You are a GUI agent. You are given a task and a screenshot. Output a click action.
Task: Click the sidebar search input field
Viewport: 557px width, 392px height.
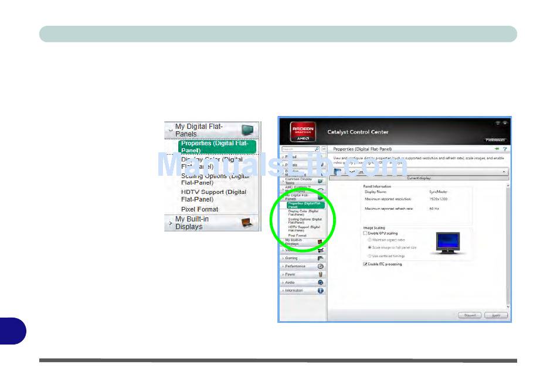click(x=297, y=149)
